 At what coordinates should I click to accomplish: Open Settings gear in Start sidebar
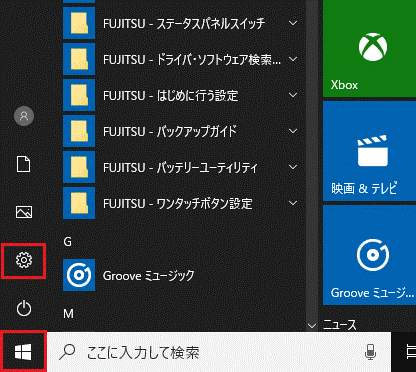[x=24, y=260]
